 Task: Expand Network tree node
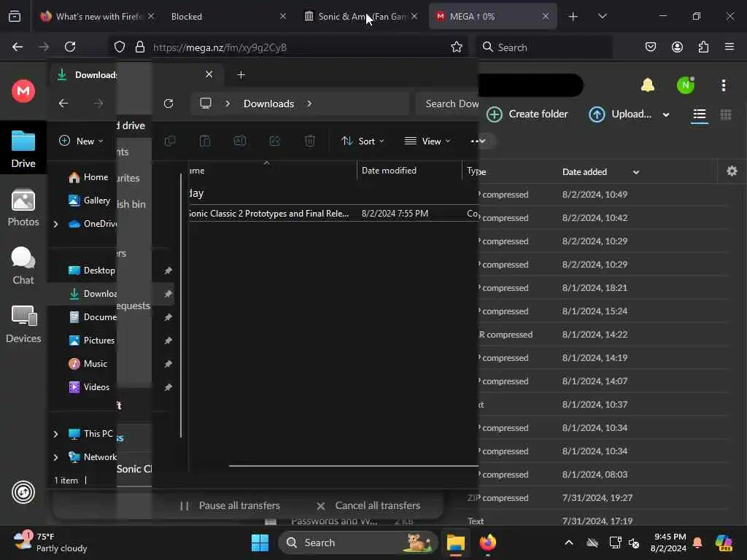[55, 457]
